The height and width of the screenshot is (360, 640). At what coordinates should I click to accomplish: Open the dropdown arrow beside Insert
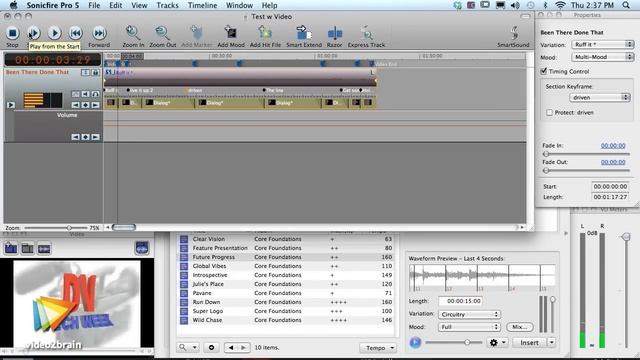[x=551, y=342]
